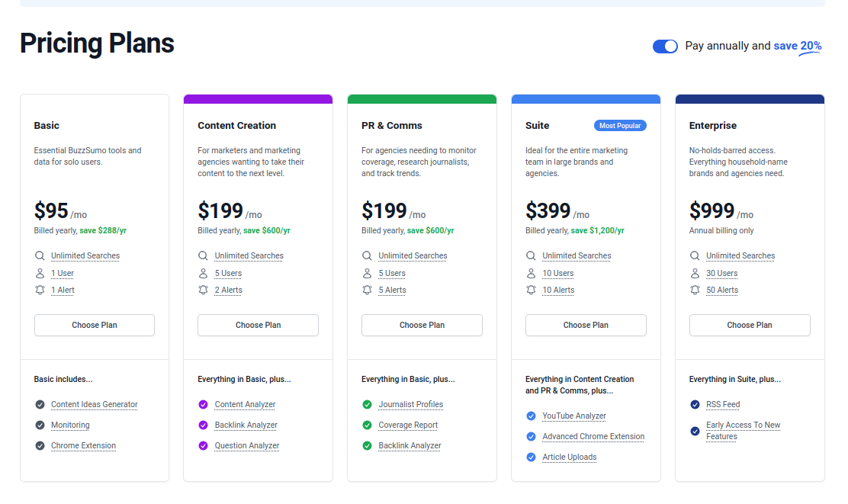Choose the Enterprise plan button

(x=750, y=325)
